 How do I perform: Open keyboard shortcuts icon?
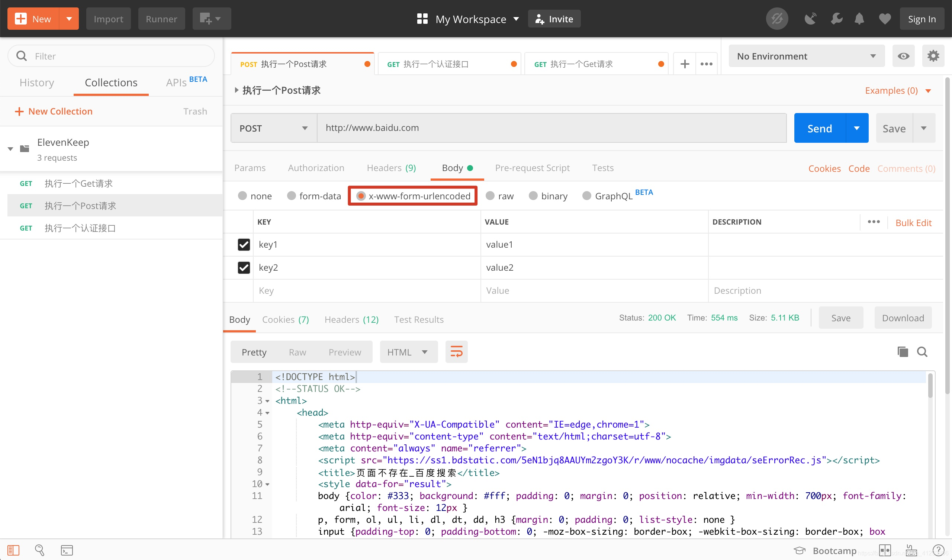coord(911,550)
